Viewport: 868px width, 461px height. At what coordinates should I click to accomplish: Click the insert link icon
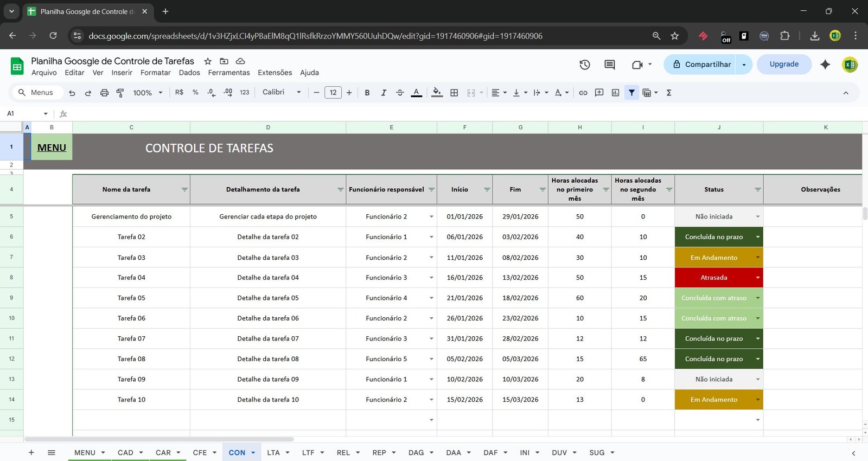[x=583, y=93]
